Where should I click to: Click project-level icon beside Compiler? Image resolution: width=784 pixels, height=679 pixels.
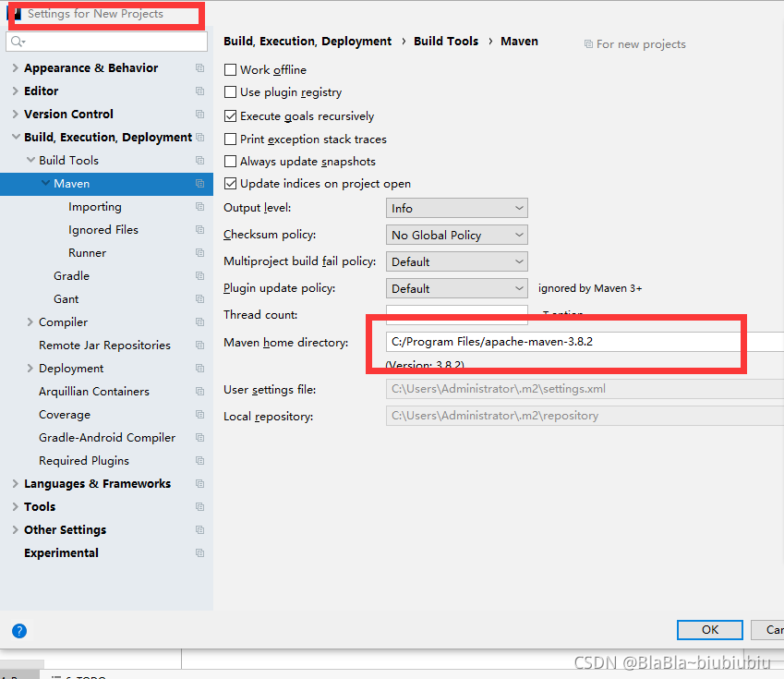[200, 322]
